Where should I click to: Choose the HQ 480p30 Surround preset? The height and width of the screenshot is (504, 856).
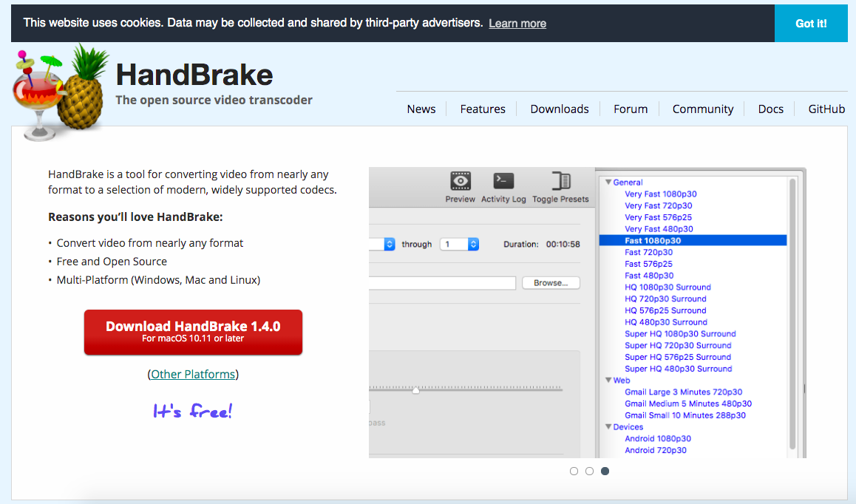pyautogui.click(x=666, y=322)
